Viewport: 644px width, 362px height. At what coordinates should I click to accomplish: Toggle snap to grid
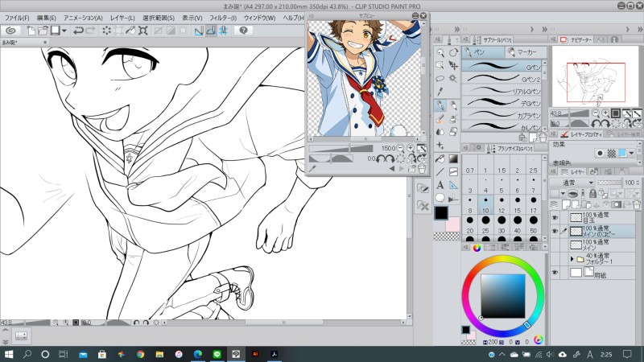[x=224, y=31]
